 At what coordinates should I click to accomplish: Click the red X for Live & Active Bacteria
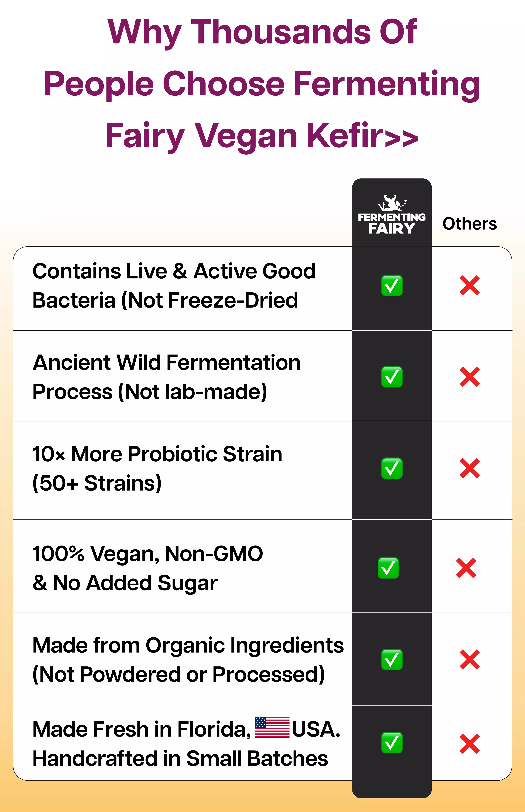tap(470, 285)
